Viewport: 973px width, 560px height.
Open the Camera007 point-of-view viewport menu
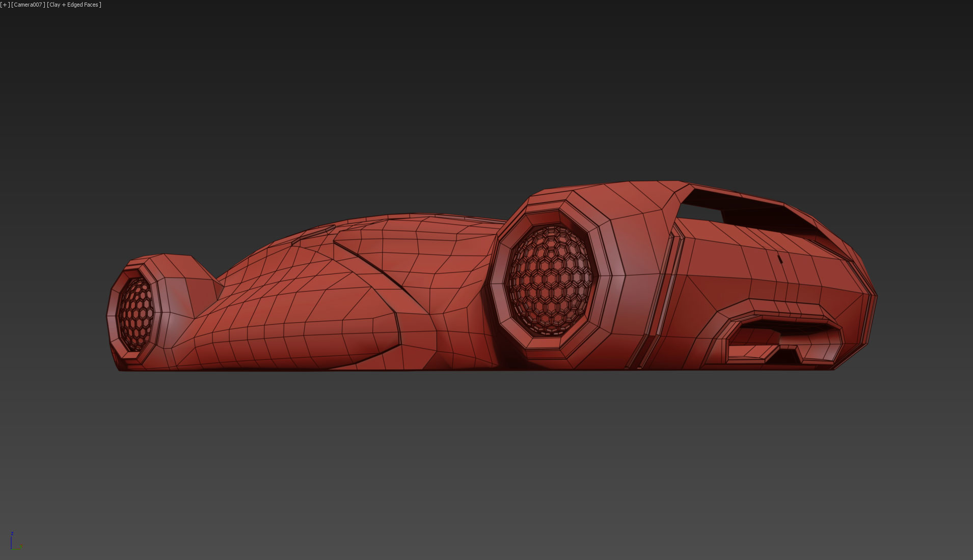pyautogui.click(x=28, y=5)
